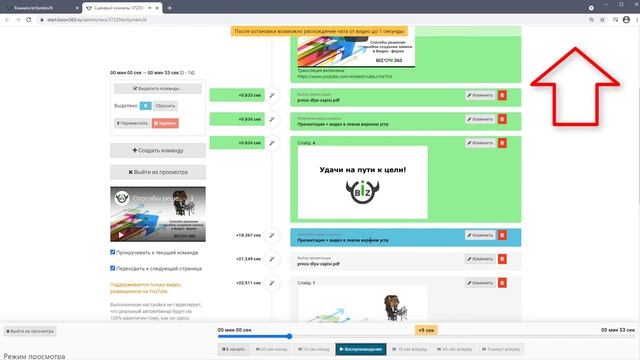Click Изменить on Слайд: 1 command
This screenshot has height=360, width=640.
480,282
